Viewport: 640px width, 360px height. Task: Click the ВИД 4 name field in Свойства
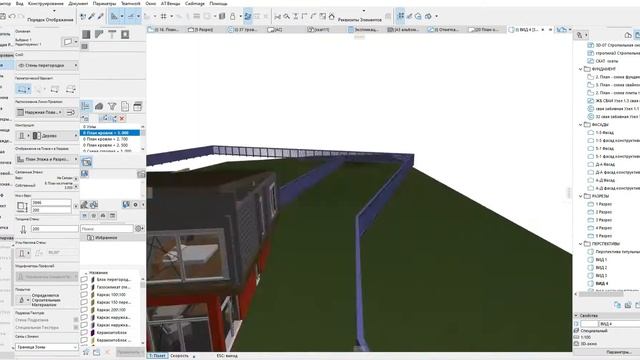coord(619,324)
